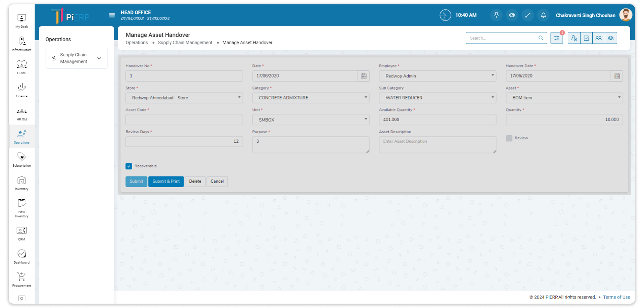644x308 pixels.
Task: Click the notification bell icon
Action: pos(543,15)
